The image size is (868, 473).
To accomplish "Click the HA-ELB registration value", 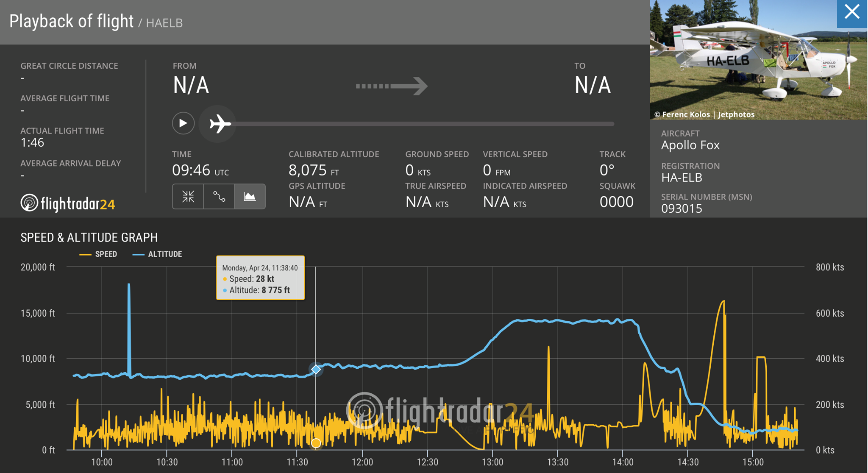I will 682,178.
